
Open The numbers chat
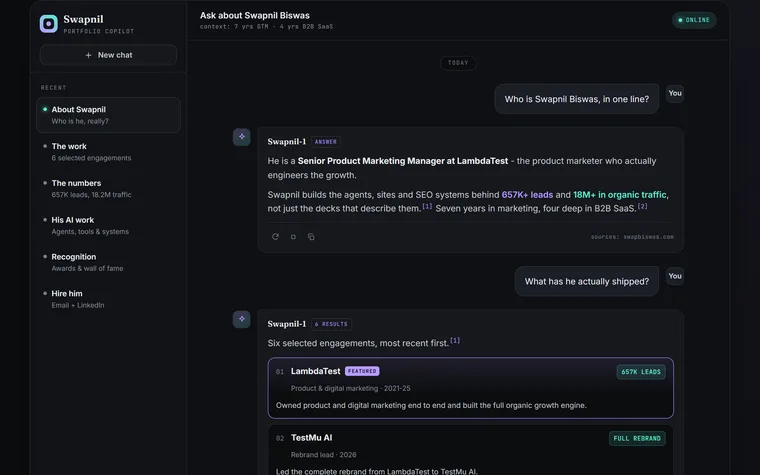coord(108,189)
